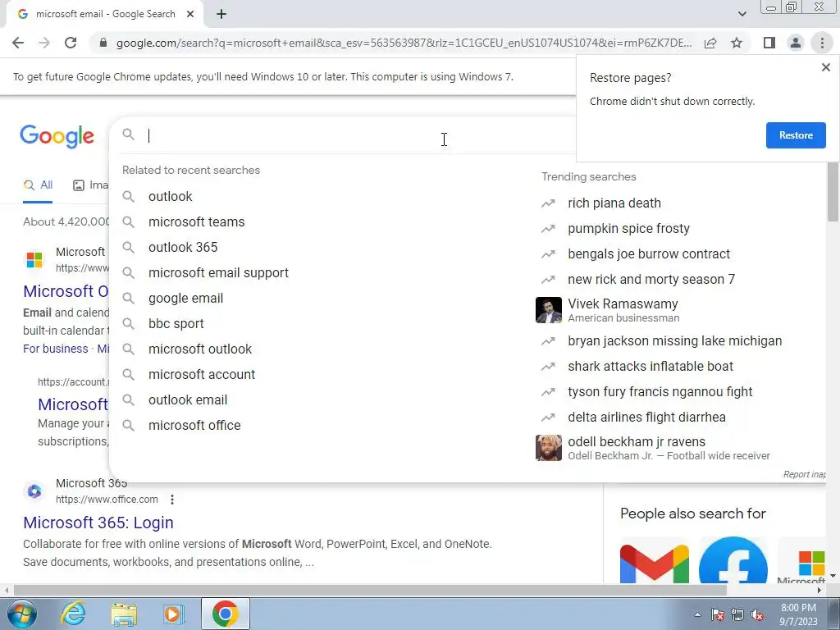The width and height of the screenshot is (840, 630).
Task: Open the Chrome profile avatar icon
Action: tap(796, 43)
